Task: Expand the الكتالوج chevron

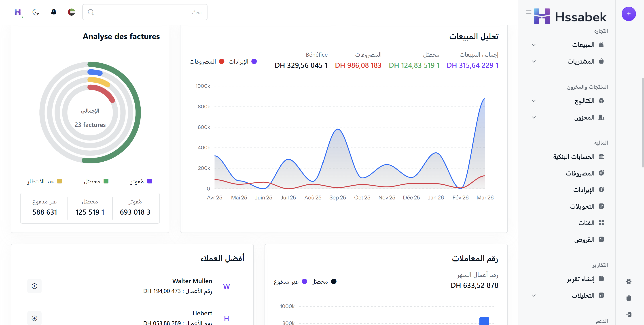Action: (x=534, y=101)
